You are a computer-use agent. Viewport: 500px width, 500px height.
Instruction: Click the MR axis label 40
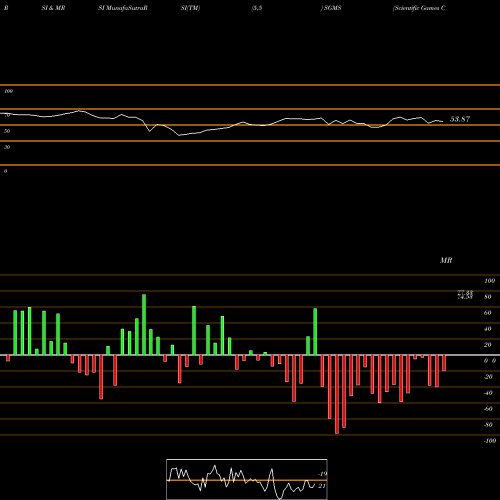coord(488,329)
